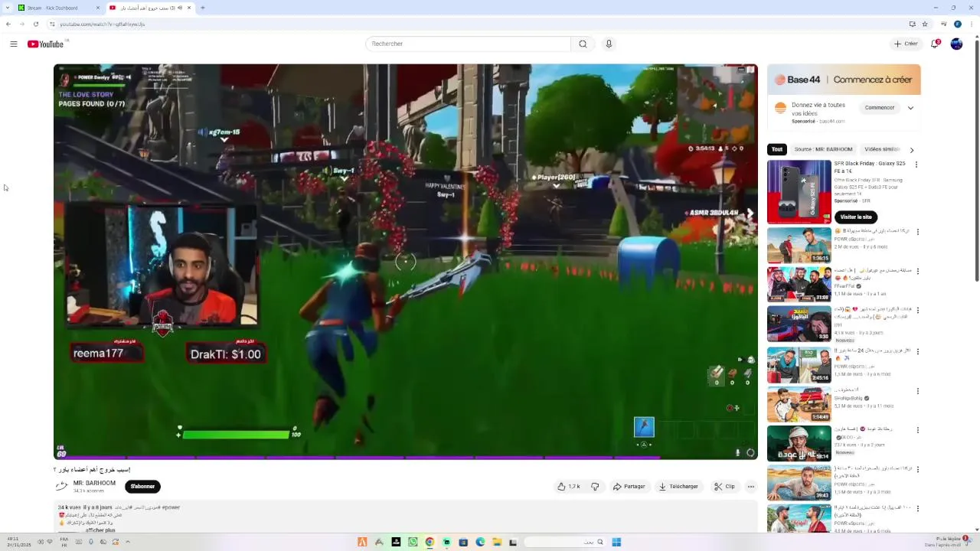This screenshot has width=980, height=551.
Task: Select the Vidéos similaires chip
Action: (882, 149)
